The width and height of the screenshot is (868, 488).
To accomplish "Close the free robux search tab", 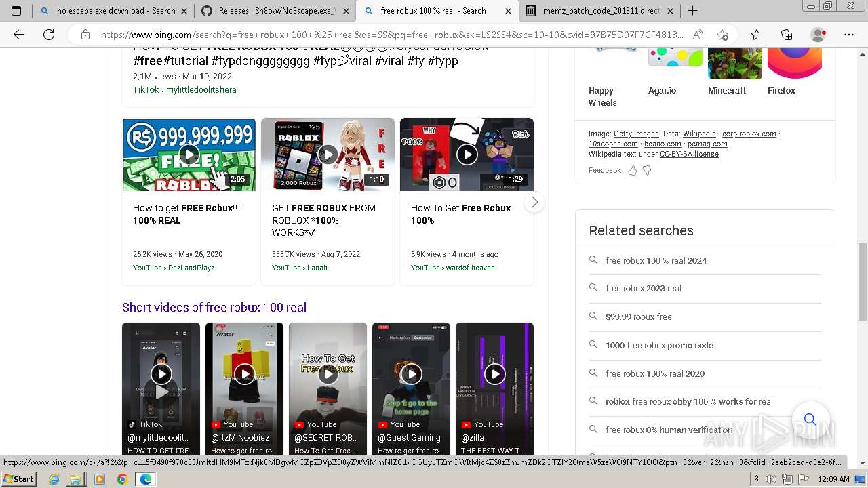I will [x=508, y=11].
